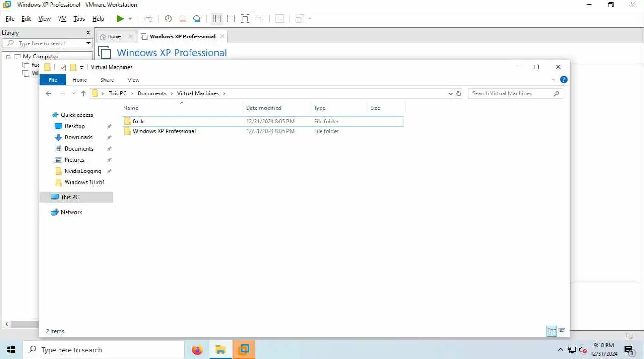
Task: Revert the VM to its previous snapshot
Action: tap(182, 19)
